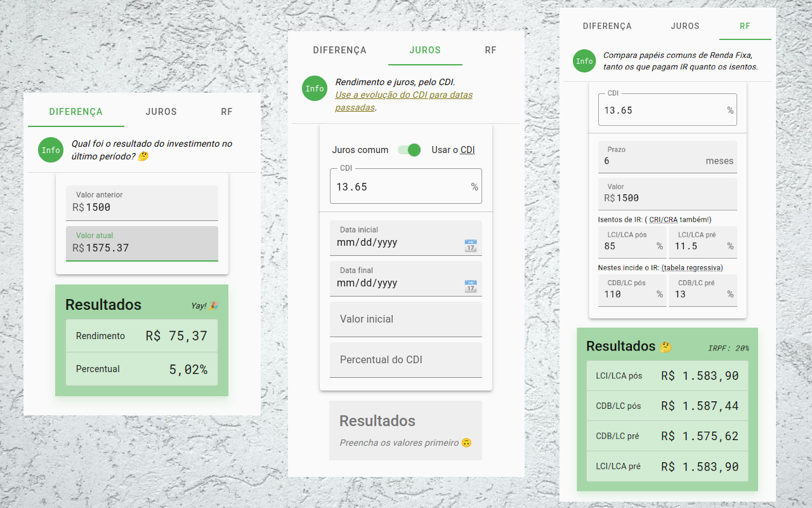Switch to JUROS tab in the right card
812x508 pixels.
685,26
